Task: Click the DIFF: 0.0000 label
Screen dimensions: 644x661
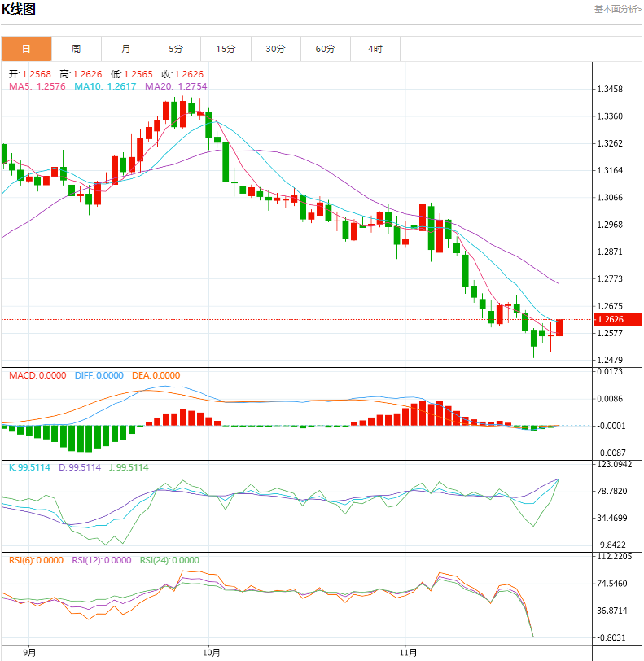Action: 99,375
